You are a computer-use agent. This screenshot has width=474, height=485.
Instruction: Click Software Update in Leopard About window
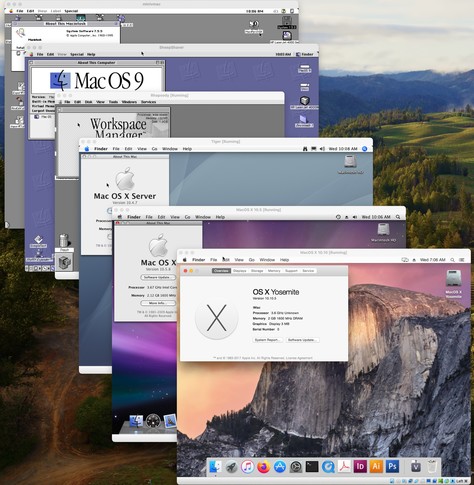[x=158, y=277]
